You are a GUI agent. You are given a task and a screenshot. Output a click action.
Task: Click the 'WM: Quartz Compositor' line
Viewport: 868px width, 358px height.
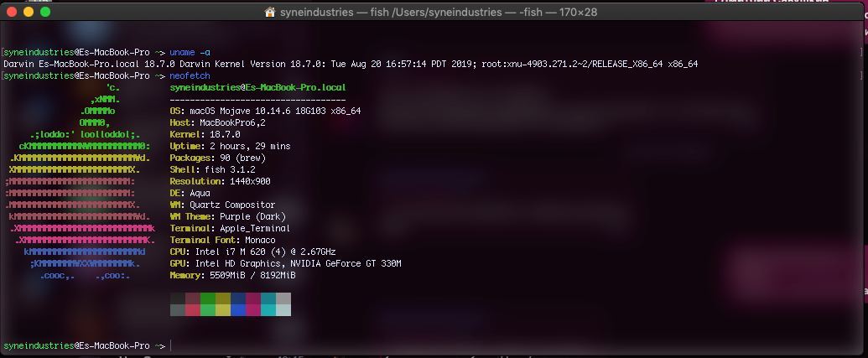[x=222, y=205]
